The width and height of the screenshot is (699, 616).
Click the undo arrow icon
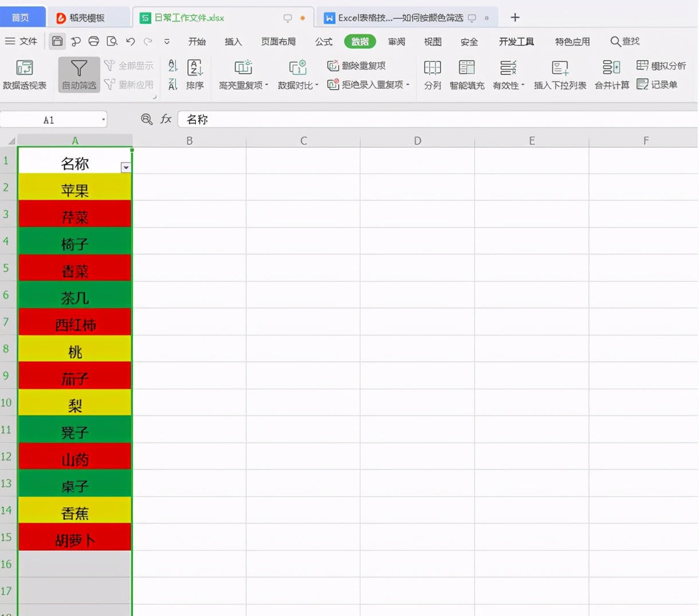point(131,41)
